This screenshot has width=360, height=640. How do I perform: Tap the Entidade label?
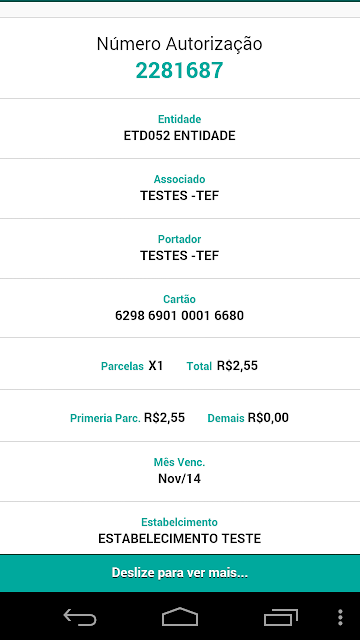(x=180, y=119)
